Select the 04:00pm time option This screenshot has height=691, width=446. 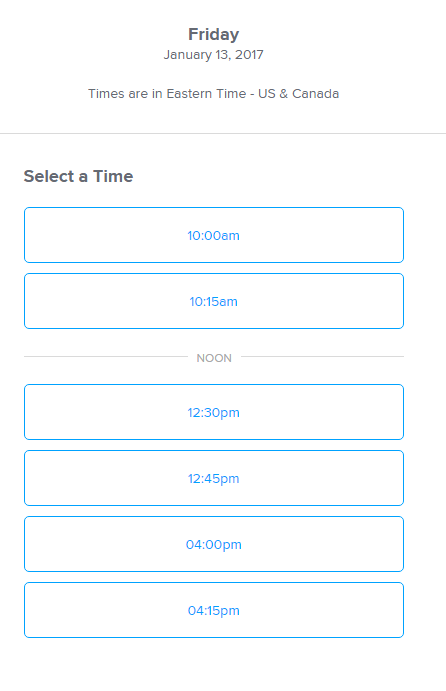(214, 544)
